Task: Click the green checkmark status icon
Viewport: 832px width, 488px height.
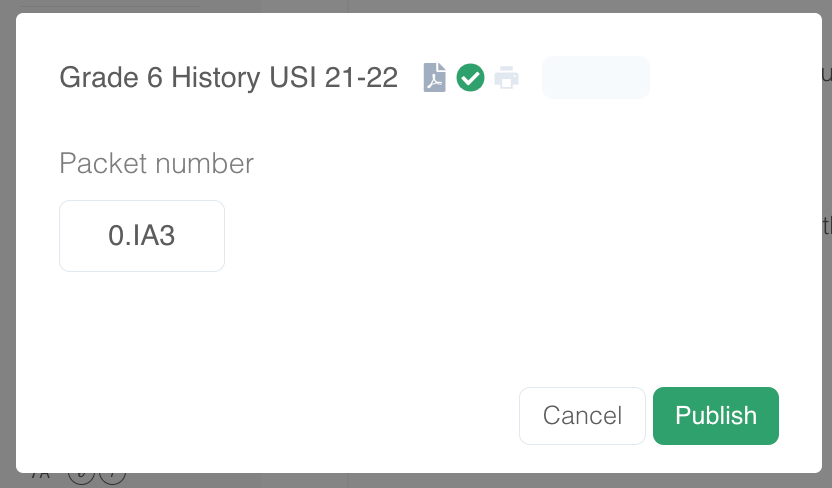Action: 470,77
